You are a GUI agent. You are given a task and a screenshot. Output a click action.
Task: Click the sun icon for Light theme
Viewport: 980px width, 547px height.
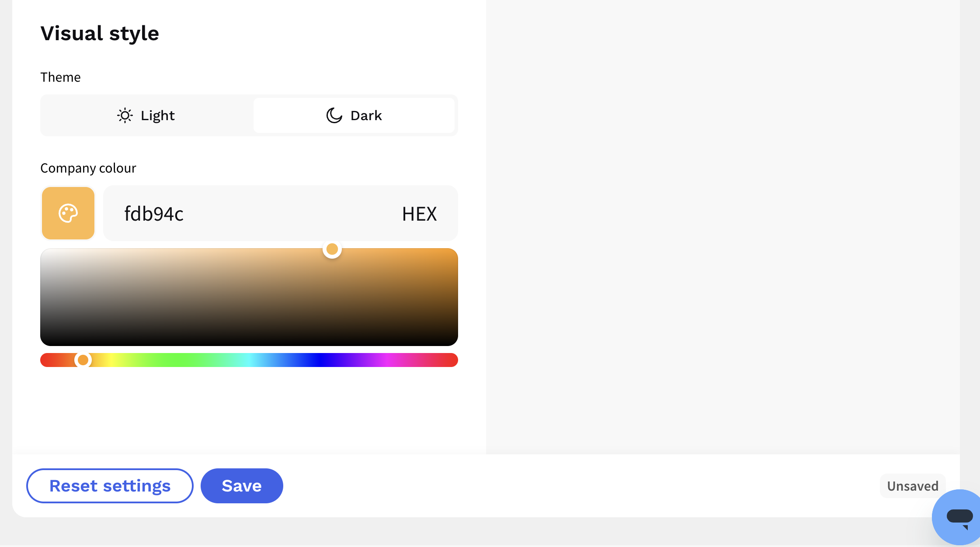pos(125,115)
